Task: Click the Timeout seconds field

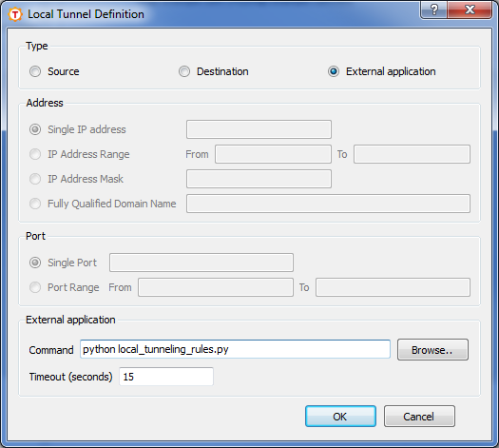Action: point(166,377)
